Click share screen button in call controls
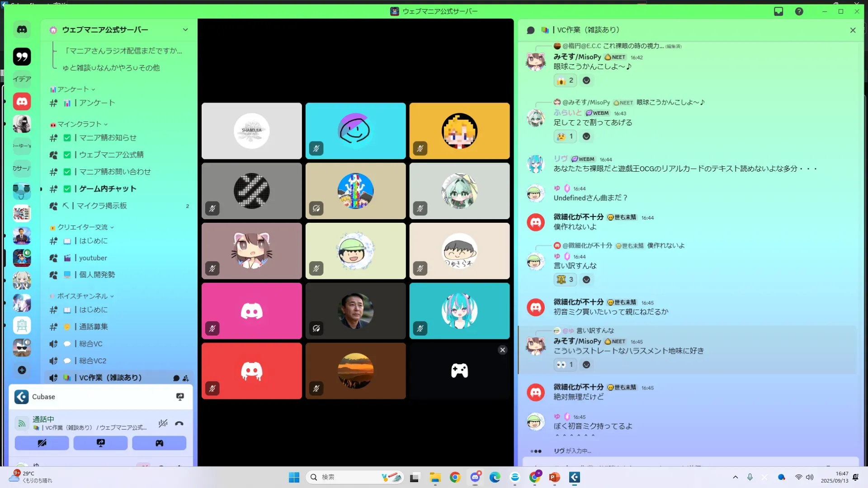 click(100, 443)
